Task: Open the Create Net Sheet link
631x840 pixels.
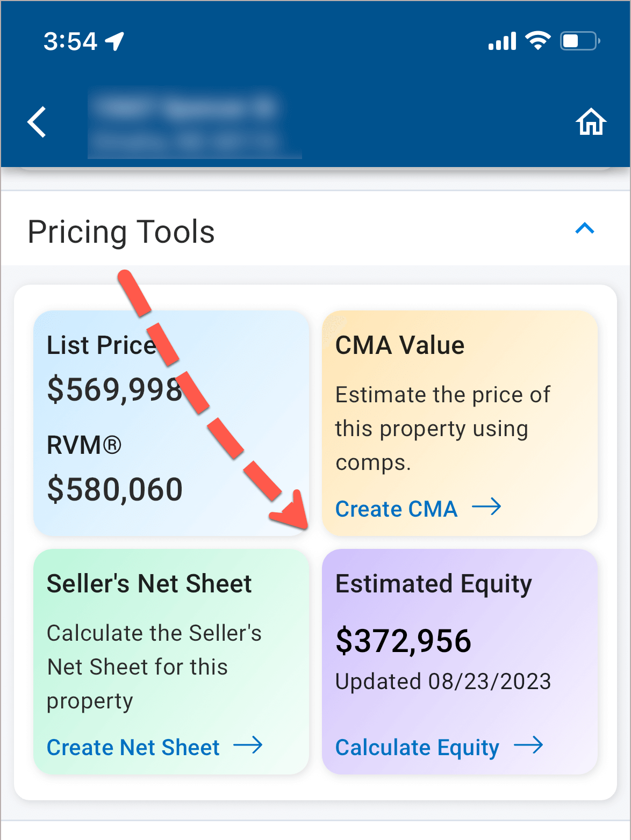Action: point(133,747)
